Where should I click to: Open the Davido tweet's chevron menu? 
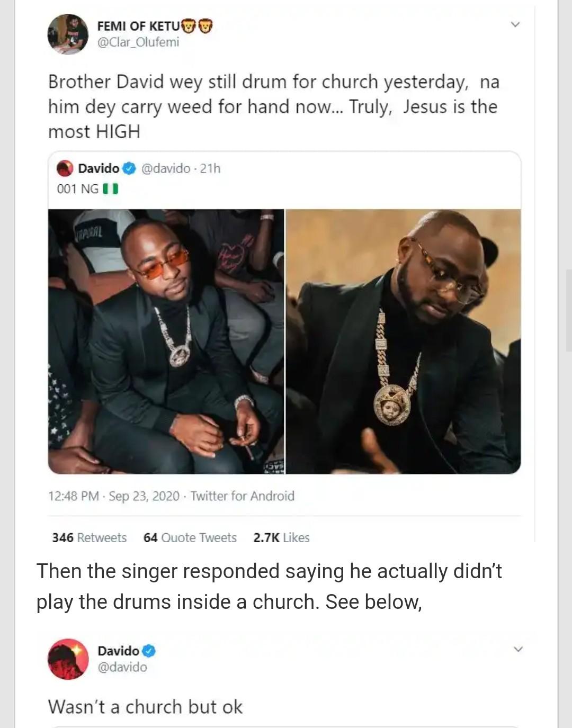point(518,649)
